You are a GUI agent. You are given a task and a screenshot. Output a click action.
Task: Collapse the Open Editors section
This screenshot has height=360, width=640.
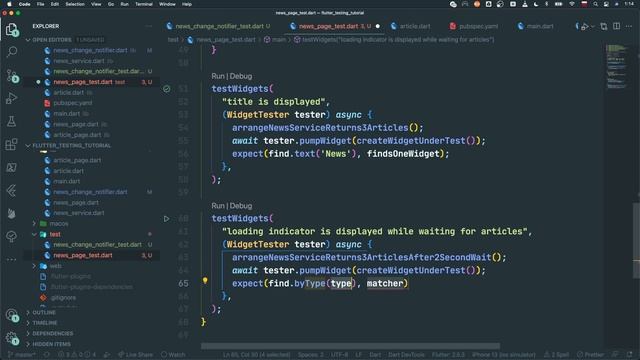(28, 40)
